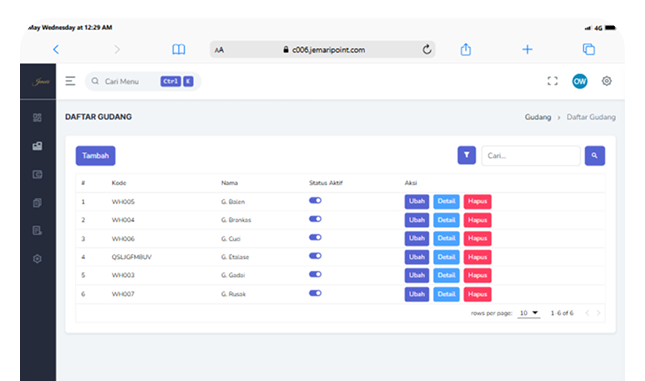This screenshot has width=645, height=381.
Task: Open the sidebar settings cog menu
Action: [37, 259]
